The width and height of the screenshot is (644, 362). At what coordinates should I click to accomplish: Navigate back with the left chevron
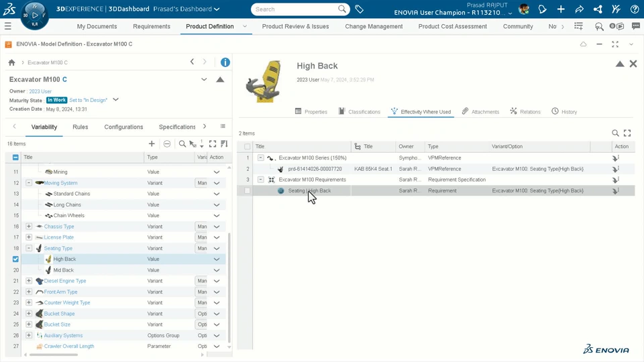[x=192, y=62]
